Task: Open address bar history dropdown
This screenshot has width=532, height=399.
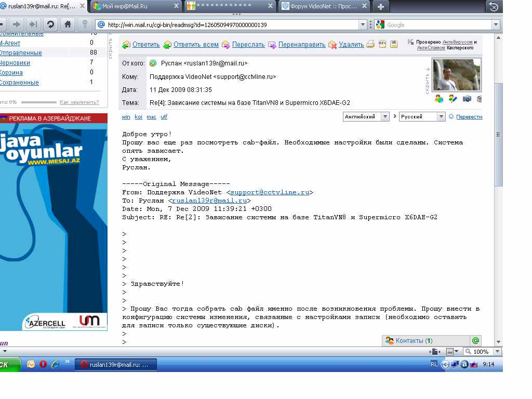Action: [363, 25]
